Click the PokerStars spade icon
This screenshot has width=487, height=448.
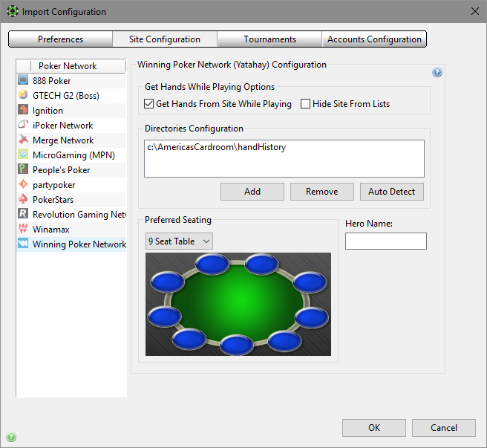[x=23, y=199]
